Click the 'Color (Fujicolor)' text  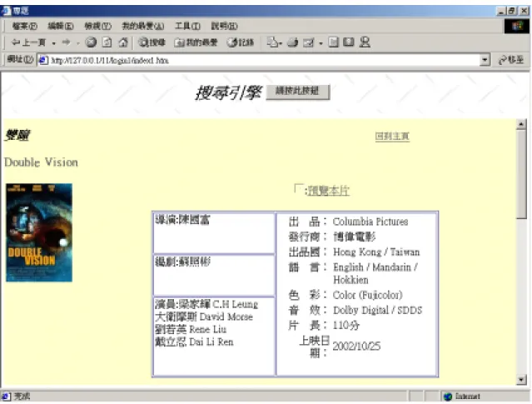(x=367, y=295)
